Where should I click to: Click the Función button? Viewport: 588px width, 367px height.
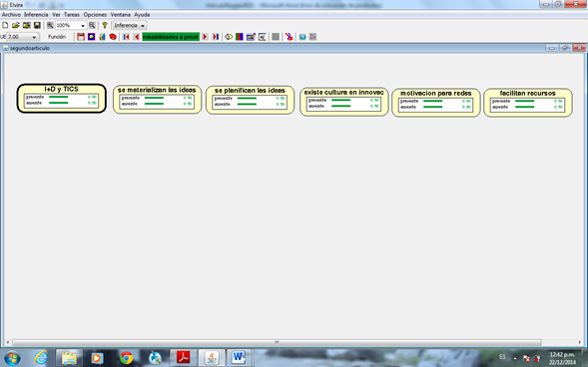57,37
